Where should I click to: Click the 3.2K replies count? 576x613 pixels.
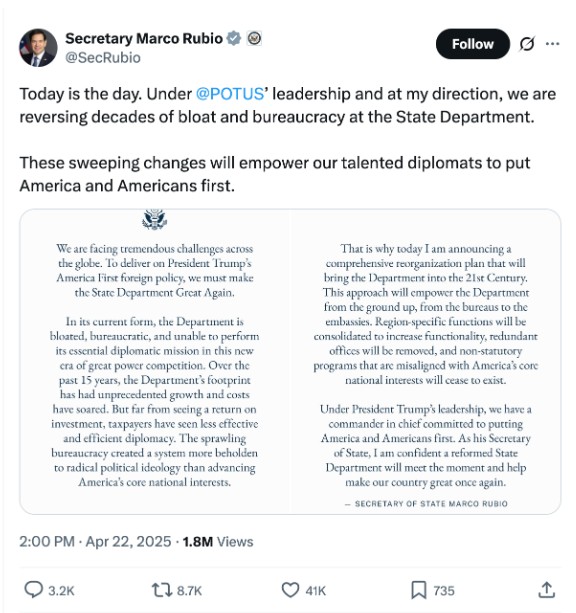tap(61, 590)
